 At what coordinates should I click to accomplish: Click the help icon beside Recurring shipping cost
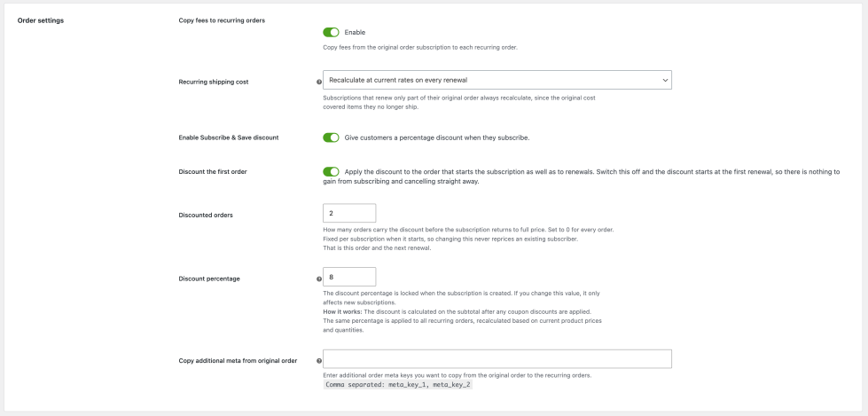coord(319,82)
